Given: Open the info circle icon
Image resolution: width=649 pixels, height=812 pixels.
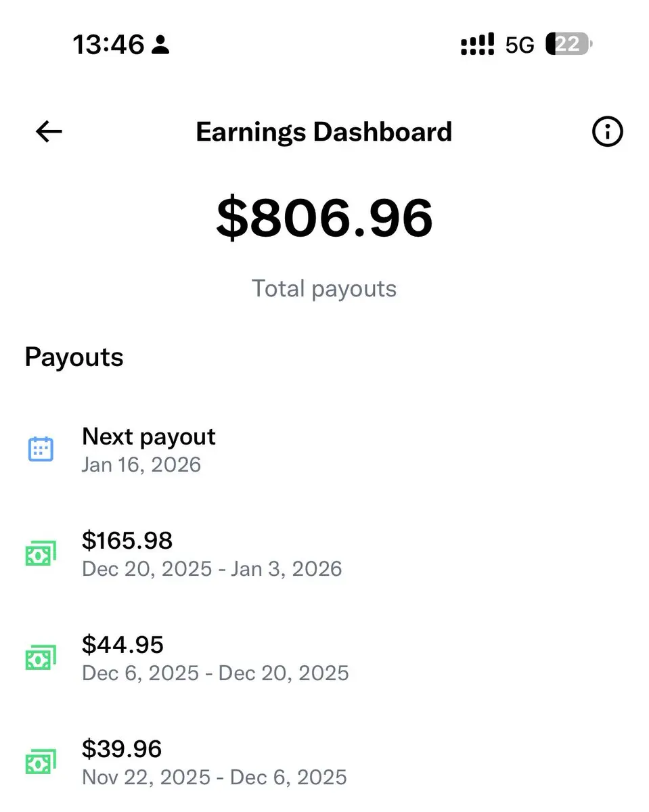Looking at the screenshot, I should tap(607, 132).
